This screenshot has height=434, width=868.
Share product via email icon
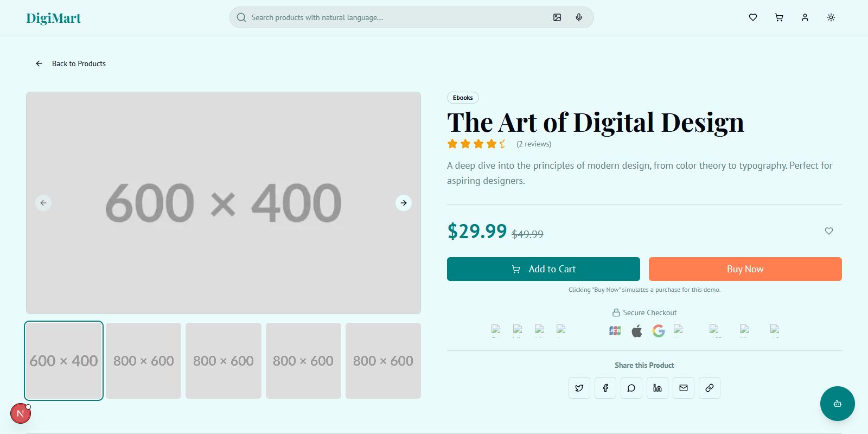tap(684, 388)
